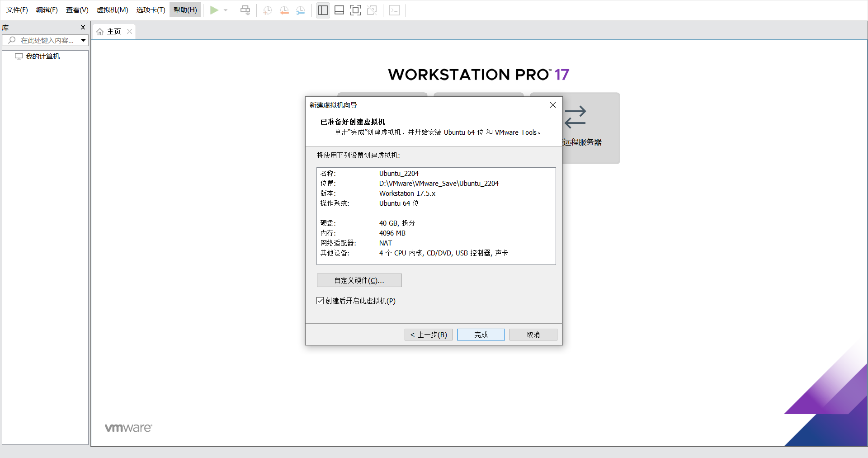Click the Send Ctrl+Alt+Del toolbar icon

[x=245, y=10]
